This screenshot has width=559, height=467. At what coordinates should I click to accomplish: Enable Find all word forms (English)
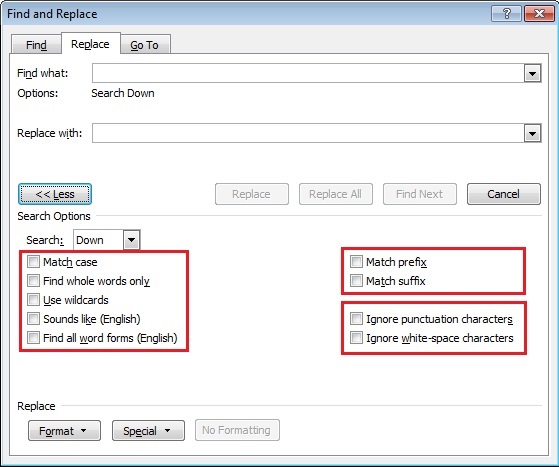[x=34, y=337]
